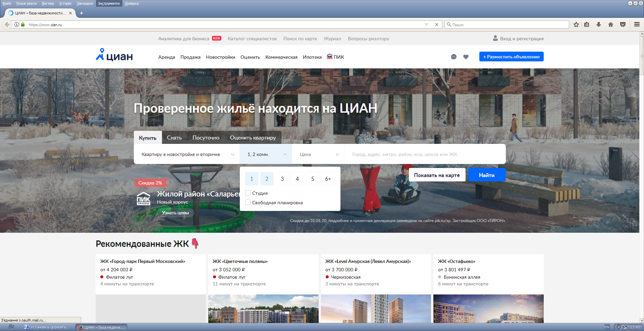Click the Найти button
644x331 pixels.
point(487,175)
